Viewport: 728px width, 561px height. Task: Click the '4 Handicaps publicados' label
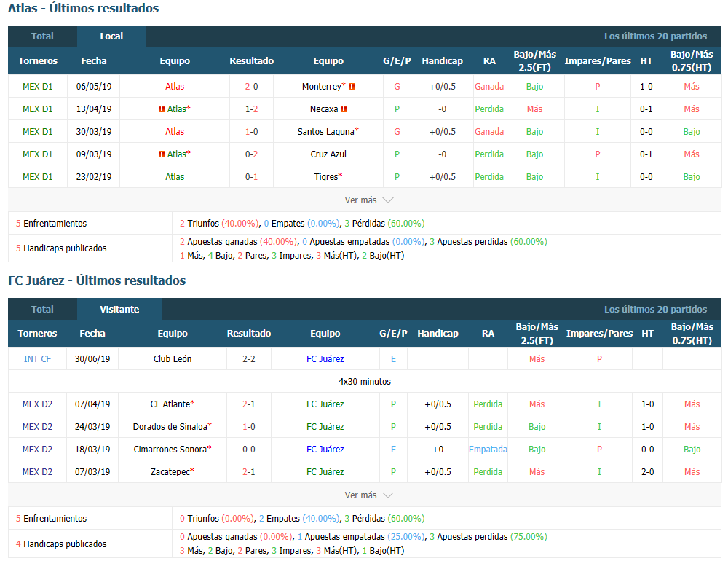pos(61,544)
